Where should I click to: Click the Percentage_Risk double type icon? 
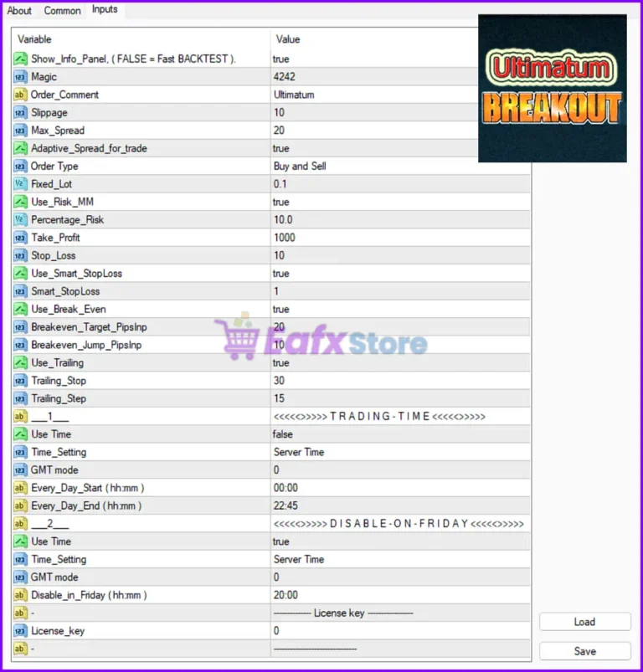pyautogui.click(x=20, y=219)
